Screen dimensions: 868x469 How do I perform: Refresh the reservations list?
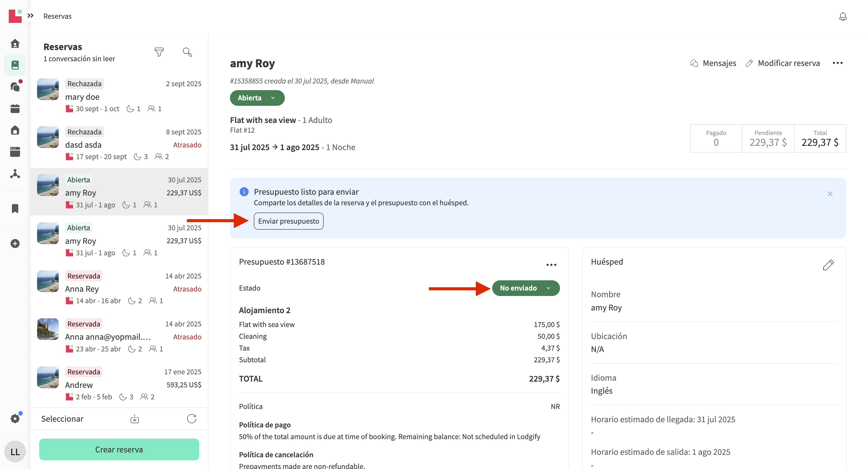[191, 419]
